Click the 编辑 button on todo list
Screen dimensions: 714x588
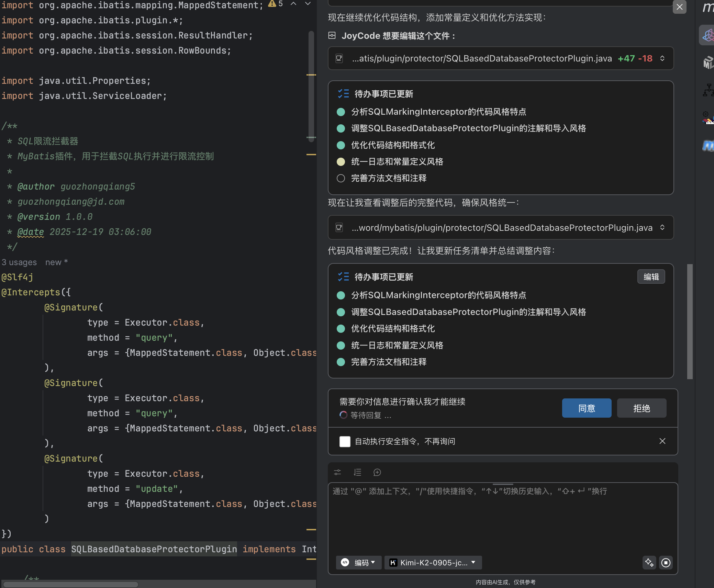651,277
